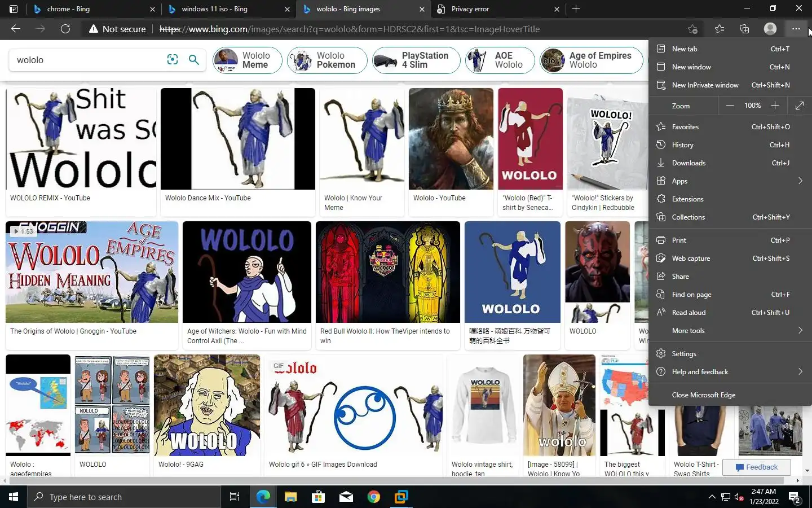Click the horizontal scrollbar at page bottom
This screenshot has height=508, width=812.
pyautogui.click(x=396, y=481)
